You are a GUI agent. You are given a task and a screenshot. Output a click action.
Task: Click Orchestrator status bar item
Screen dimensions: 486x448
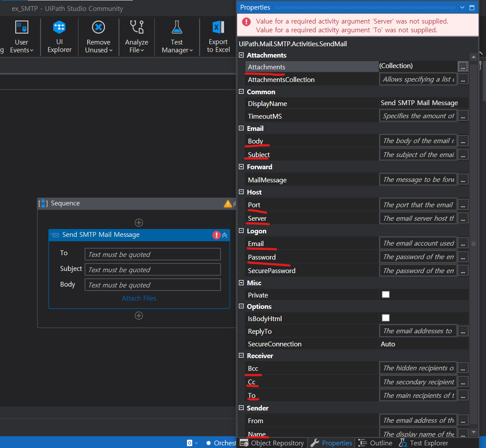tap(221, 443)
